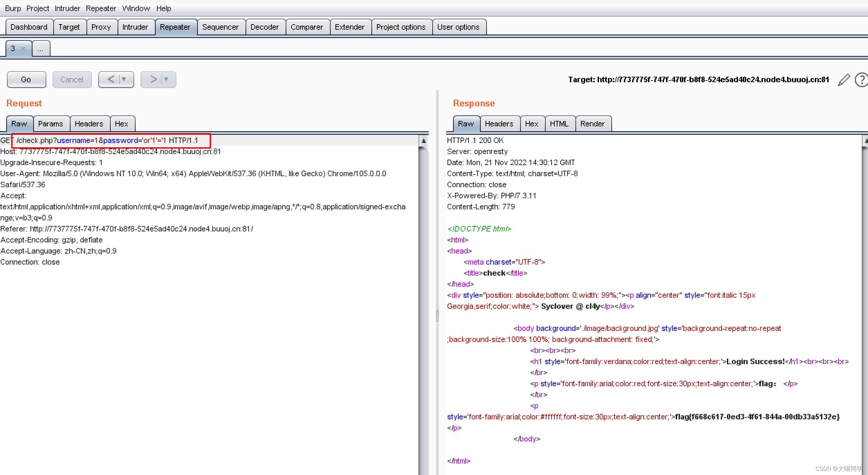Open the Request Params tab
Viewport: 868px width, 475px height.
[x=51, y=124]
